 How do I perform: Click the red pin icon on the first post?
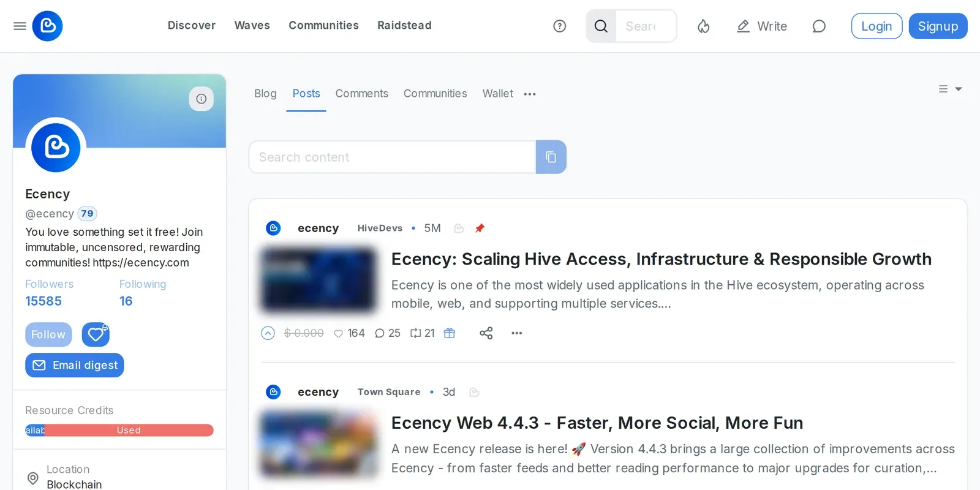tap(480, 228)
